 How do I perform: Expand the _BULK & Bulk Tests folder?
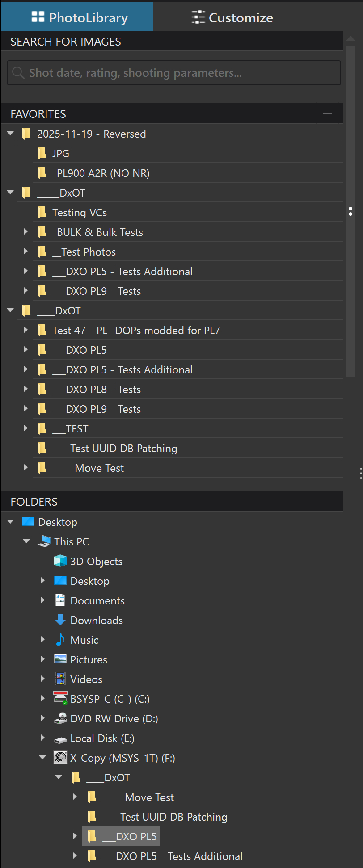pos(25,232)
